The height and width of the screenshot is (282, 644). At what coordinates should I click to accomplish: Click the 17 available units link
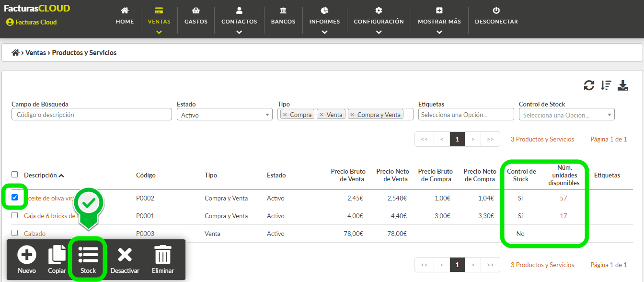563,216
